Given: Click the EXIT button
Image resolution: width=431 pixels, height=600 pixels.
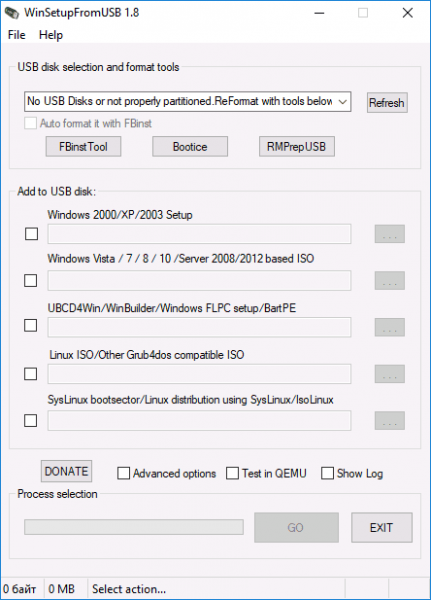Looking at the screenshot, I should coord(382,528).
